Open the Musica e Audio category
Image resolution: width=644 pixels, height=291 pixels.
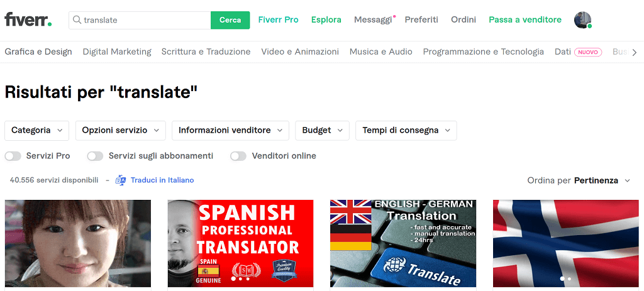point(380,52)
